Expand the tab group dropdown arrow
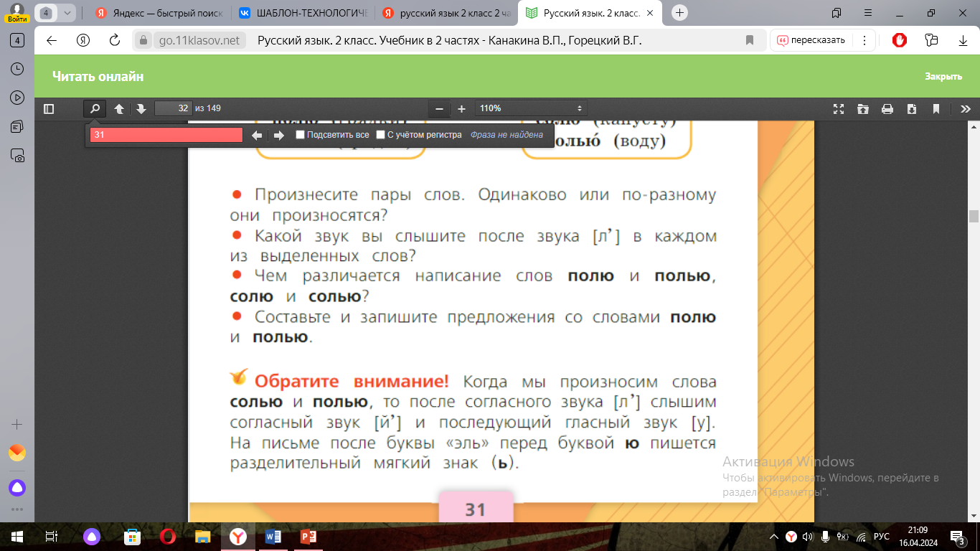This screenshot has width=980, height=551. click(67, 13)
